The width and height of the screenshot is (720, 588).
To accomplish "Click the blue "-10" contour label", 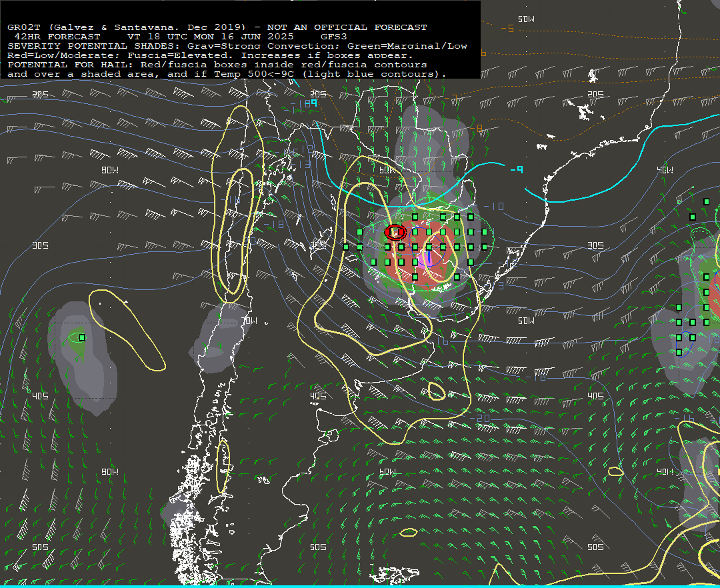I will [x=493, y=207].
